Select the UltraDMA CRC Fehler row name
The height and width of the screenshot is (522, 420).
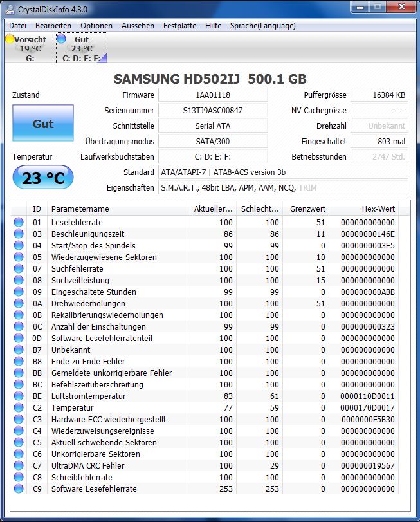(x=87, y=465)
